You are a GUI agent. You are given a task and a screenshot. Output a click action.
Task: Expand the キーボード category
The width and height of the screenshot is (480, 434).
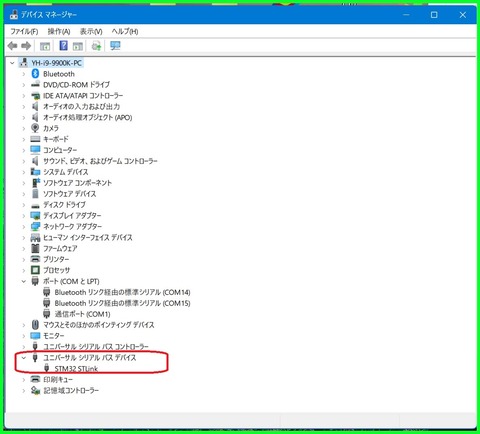point(24,139)
